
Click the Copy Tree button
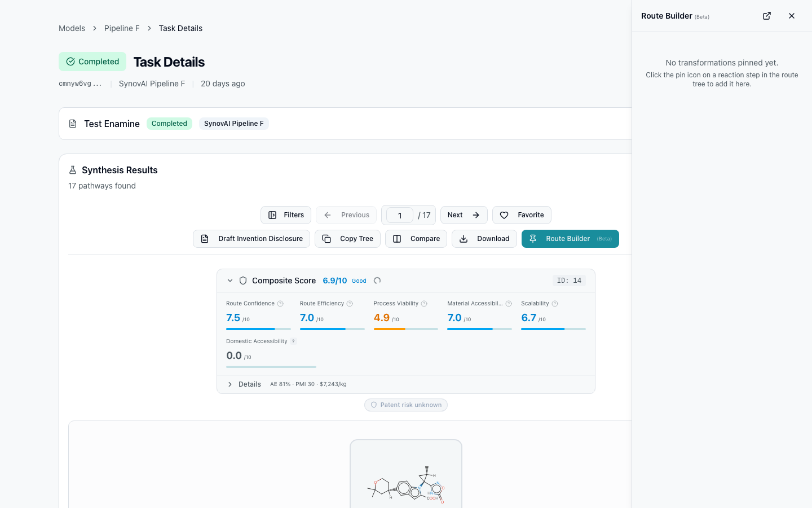point(347,239)
